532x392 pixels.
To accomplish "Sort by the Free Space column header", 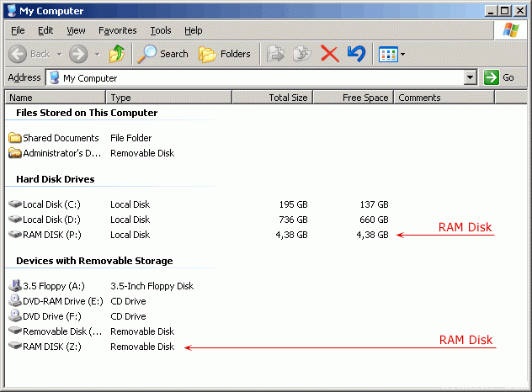I will click(x=354, y=98).
